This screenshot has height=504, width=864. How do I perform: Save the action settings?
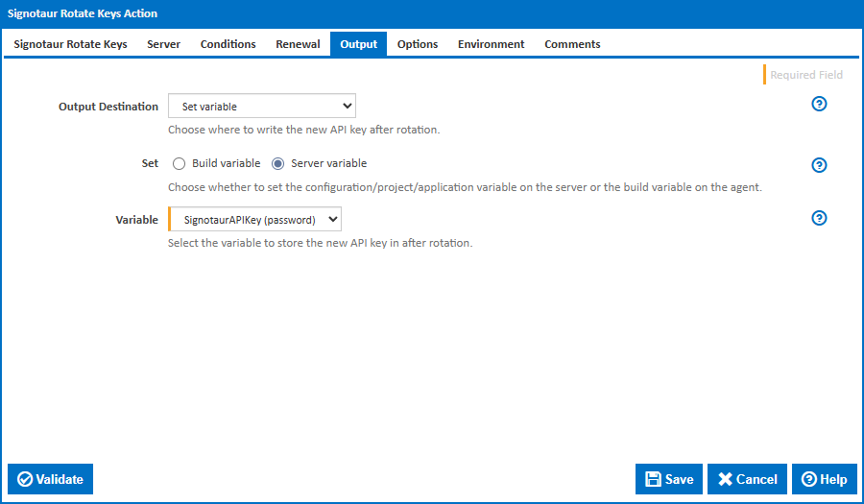click(x=669, y=479)
